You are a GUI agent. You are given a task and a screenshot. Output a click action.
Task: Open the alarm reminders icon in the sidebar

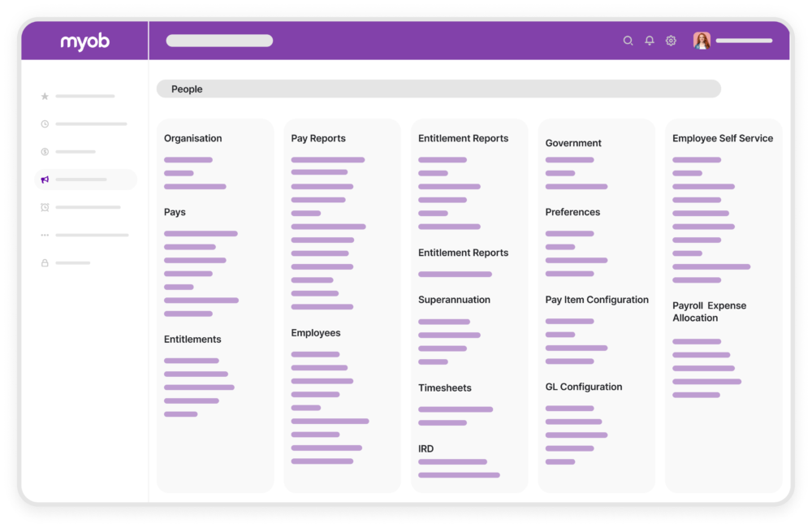pos(45,207)
